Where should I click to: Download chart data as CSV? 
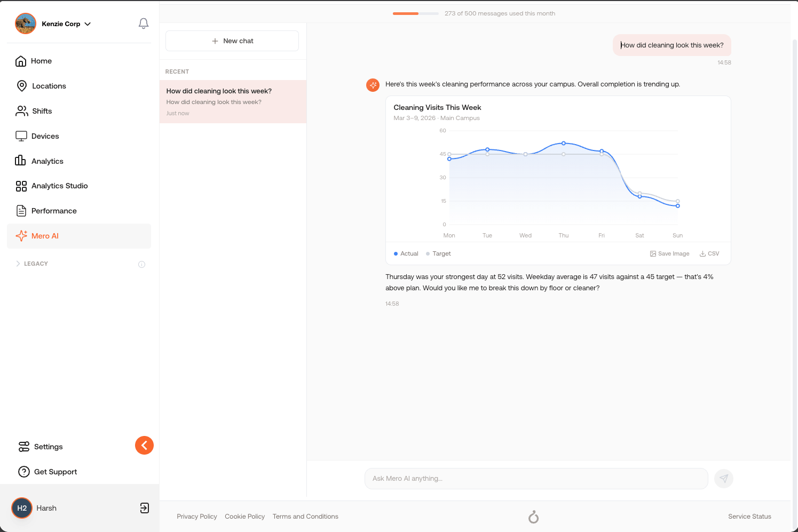[709, 254]
